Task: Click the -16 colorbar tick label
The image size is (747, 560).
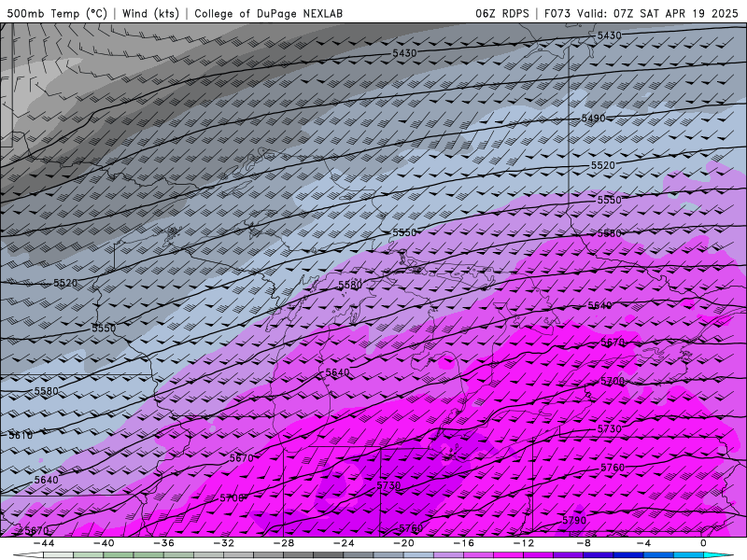Action: click(x=463, y=543)
